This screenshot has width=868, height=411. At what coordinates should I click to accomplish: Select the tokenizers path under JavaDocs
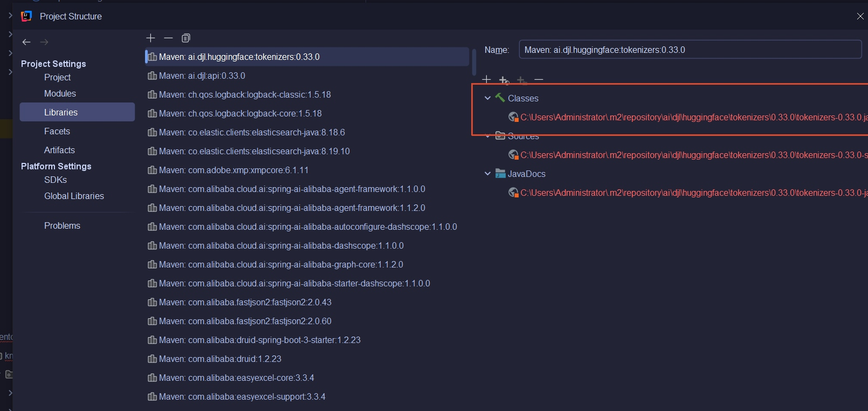coord(694,193)
